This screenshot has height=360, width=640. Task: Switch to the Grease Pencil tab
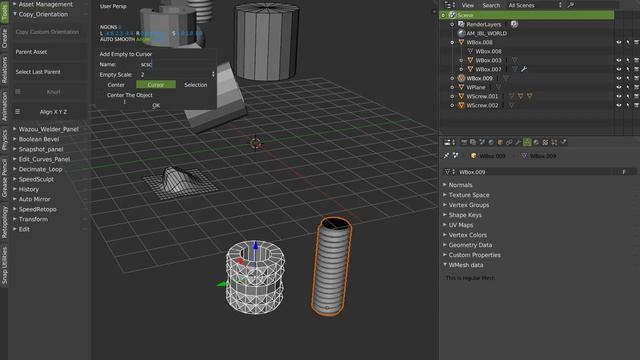coord(4,177)
